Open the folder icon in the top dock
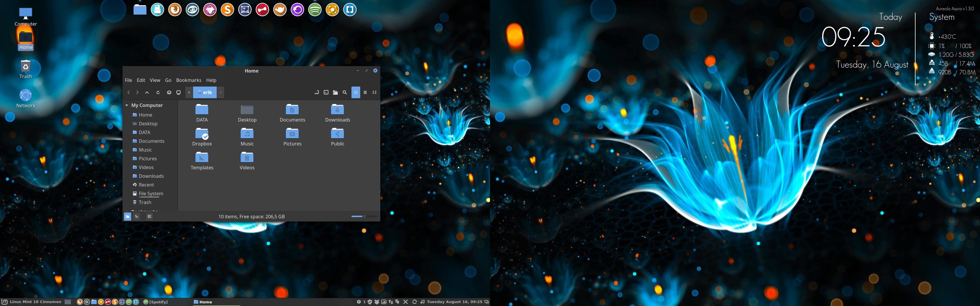Viewport: 980px width, 306px height. click(x=140, y=10)
